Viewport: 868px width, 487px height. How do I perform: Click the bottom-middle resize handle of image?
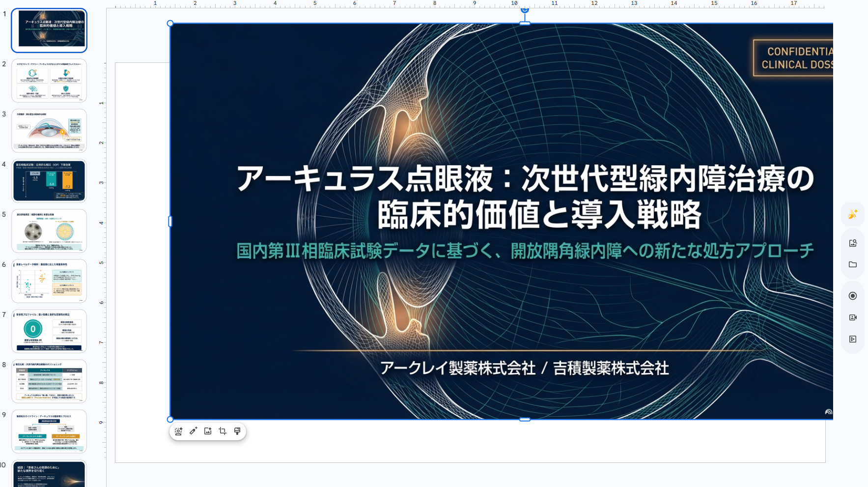pos(525,419)
